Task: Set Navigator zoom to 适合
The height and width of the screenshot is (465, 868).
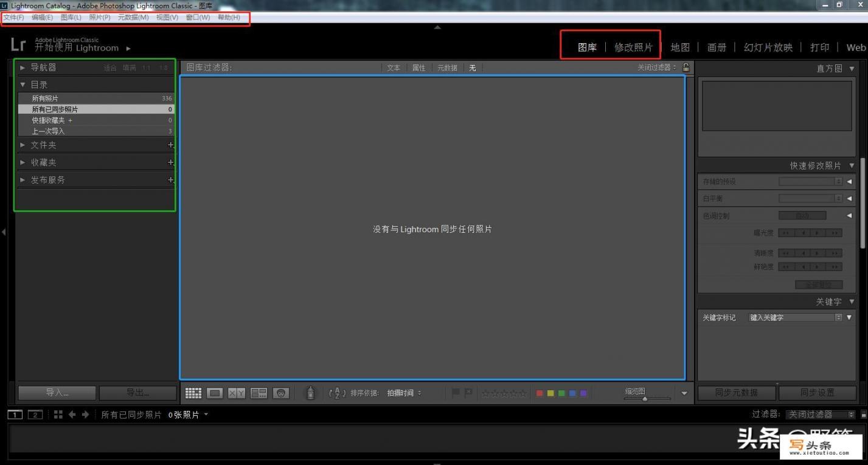Action: 110,68
